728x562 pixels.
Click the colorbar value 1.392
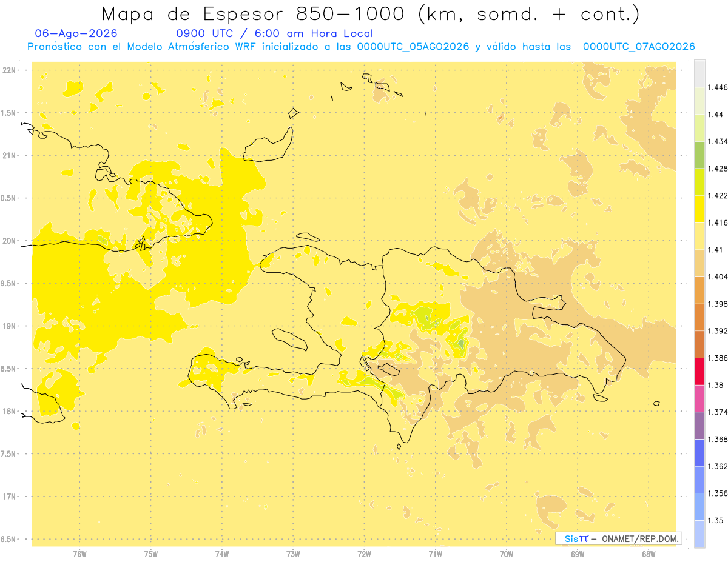click(718, 331)
